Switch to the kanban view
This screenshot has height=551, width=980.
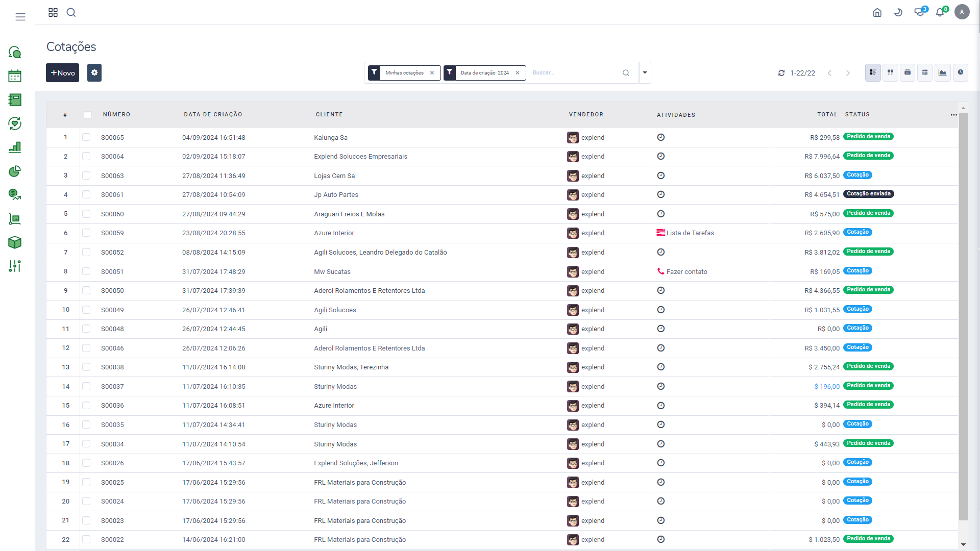pyautogui.click(x=890, y=72)
